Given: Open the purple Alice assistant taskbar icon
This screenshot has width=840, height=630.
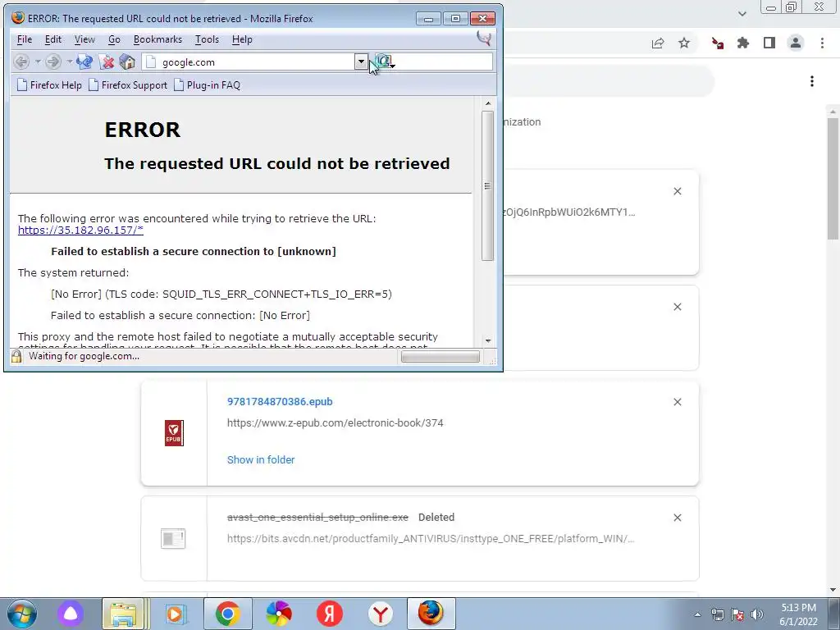Looking at the screenshot, I should 71,614.
